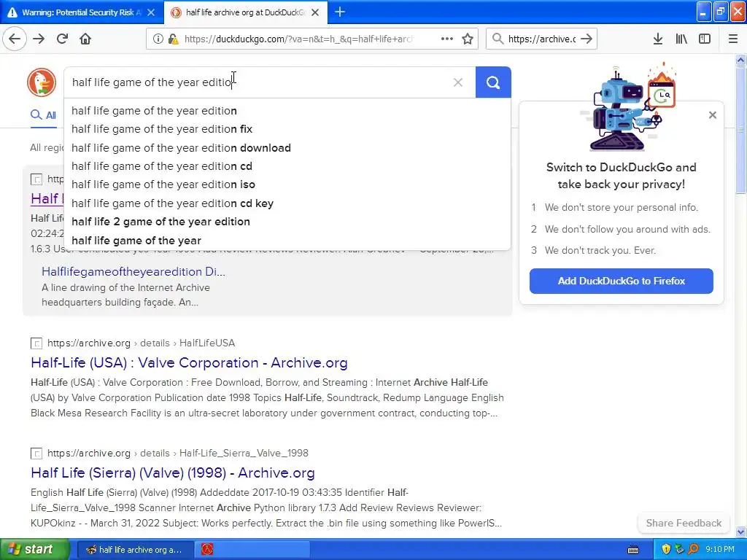
Task: Click the red application taskbar icon
Action: click(x=207, y=550)
